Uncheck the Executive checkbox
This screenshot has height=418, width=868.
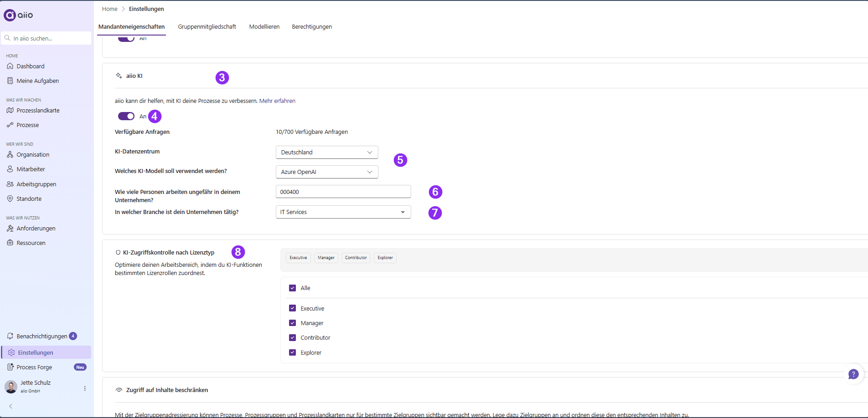tap(293, 308)
